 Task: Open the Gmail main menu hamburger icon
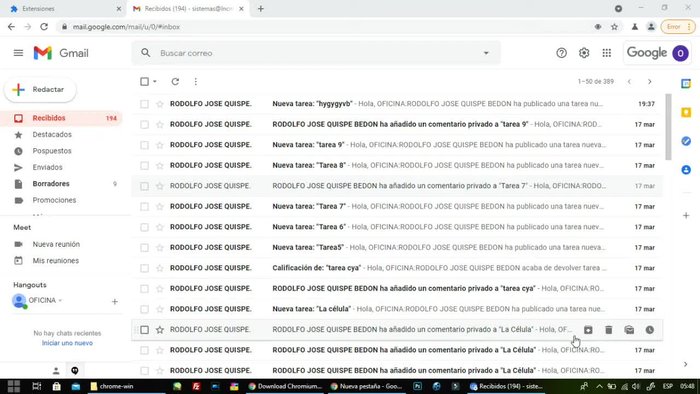tap(18, 53)
